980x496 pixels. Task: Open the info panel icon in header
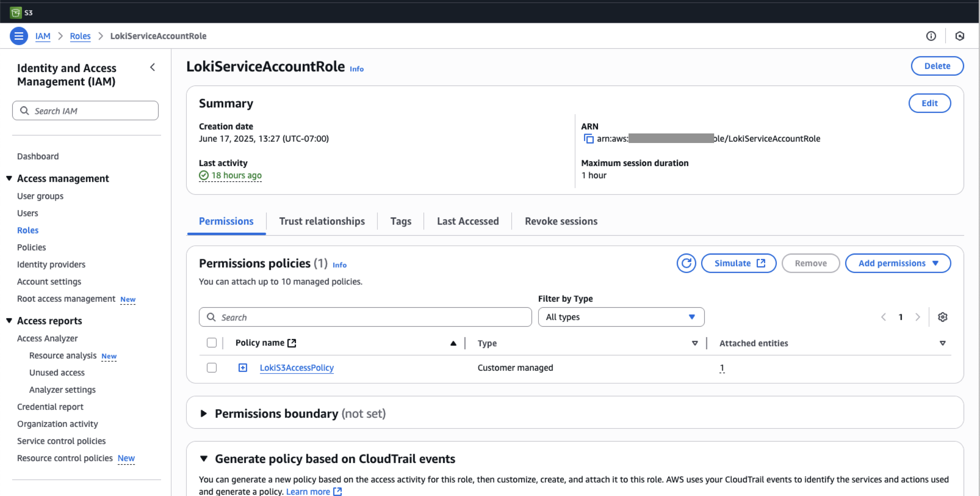click(930, 36)
